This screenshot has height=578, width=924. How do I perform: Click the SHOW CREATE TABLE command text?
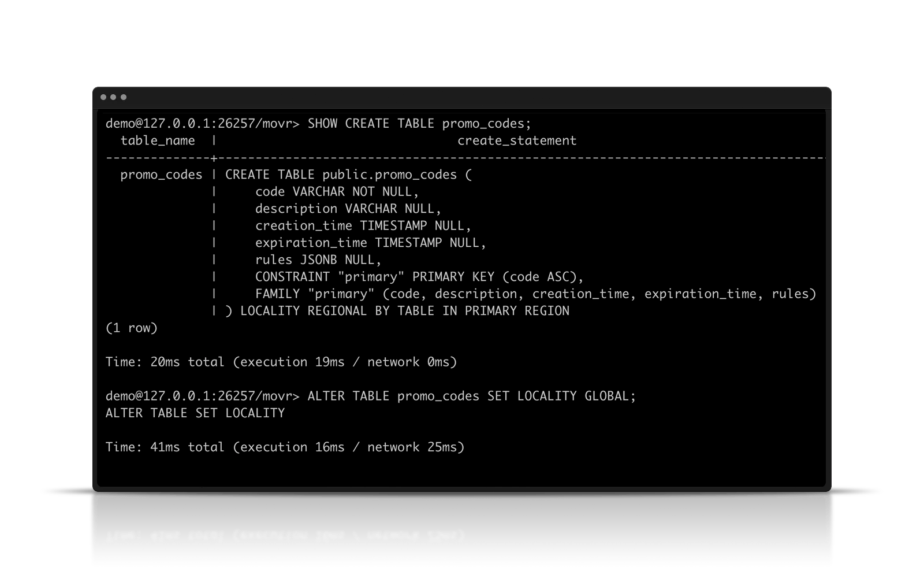click(419, 124)
